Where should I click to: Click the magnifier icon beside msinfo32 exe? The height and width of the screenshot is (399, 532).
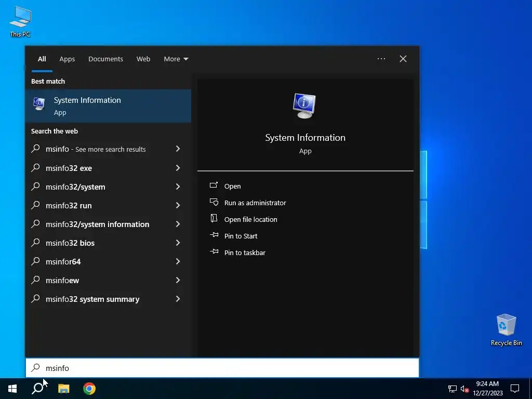36,168
